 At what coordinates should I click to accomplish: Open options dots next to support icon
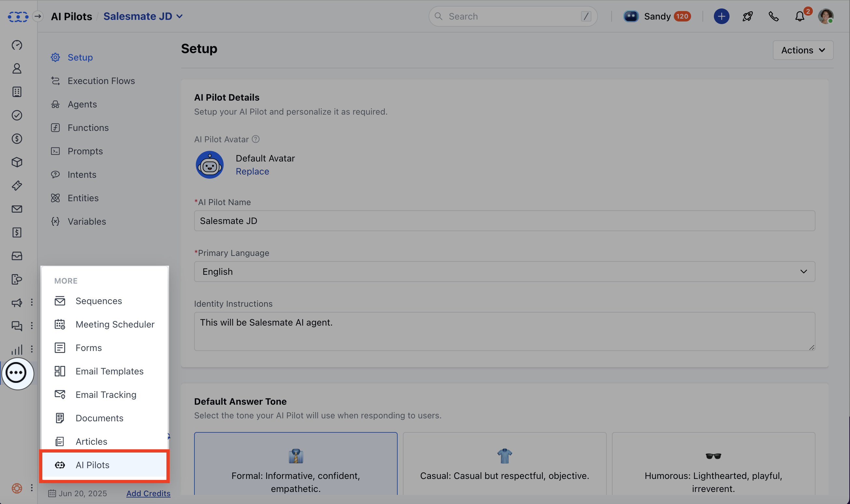[x=32, y=488]
